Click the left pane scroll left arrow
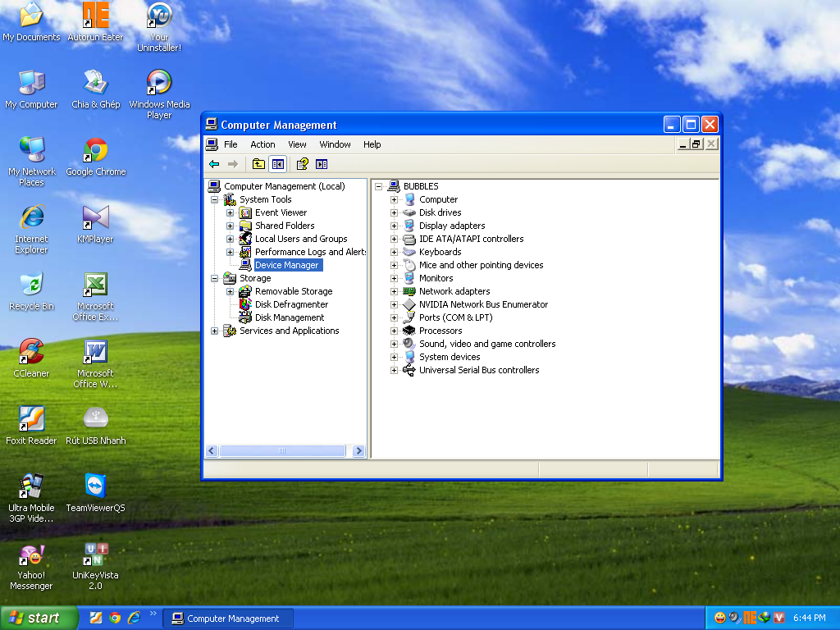The image size is (840, 630). click(x=212, y=451)
